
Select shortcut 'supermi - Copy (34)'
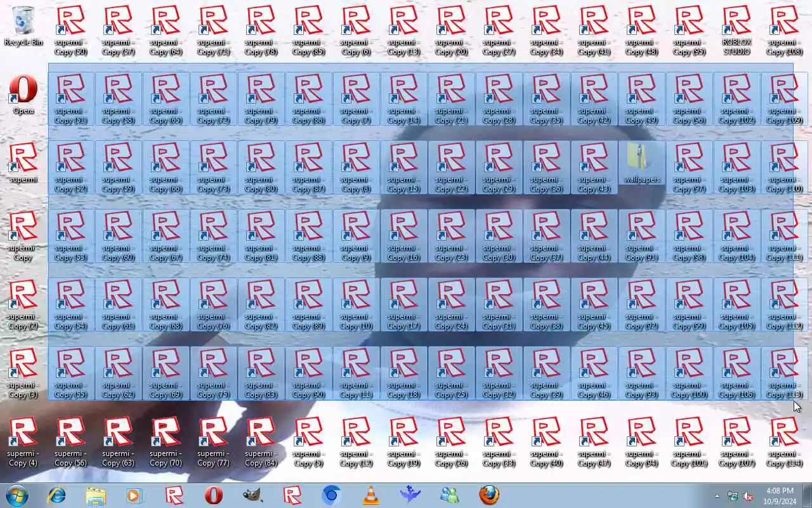pyautogui.click(x=547, y=30)
